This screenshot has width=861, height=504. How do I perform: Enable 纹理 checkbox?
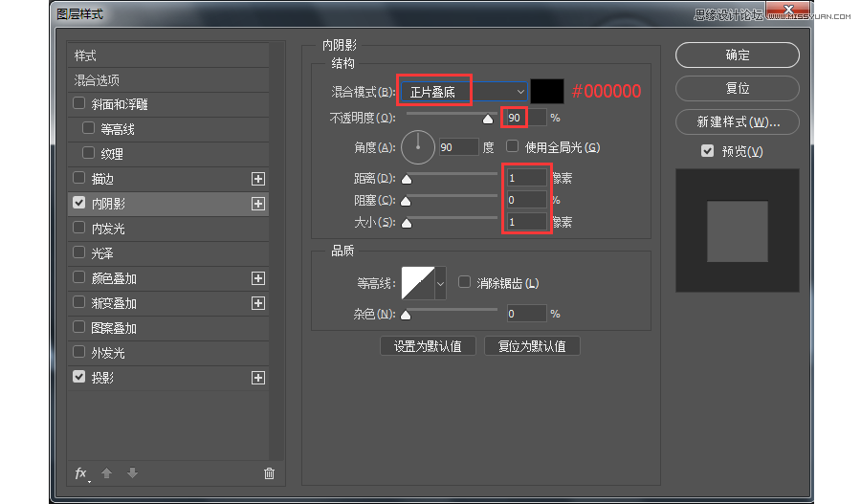[88, 153]
